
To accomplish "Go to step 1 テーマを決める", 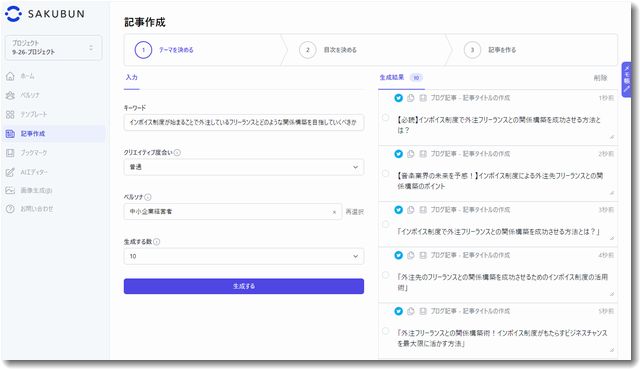I will 164,50.
